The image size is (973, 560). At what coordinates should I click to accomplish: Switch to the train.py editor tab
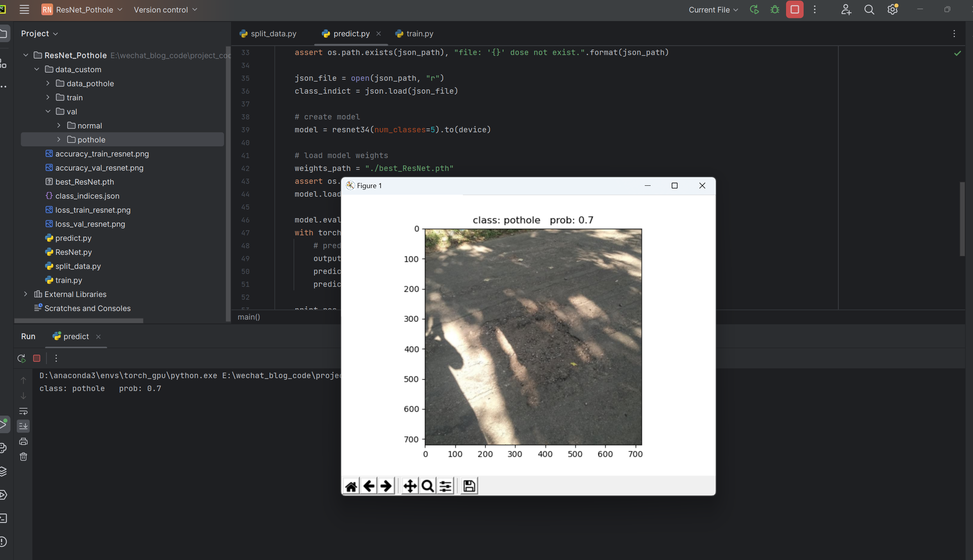tap(415, 34)
